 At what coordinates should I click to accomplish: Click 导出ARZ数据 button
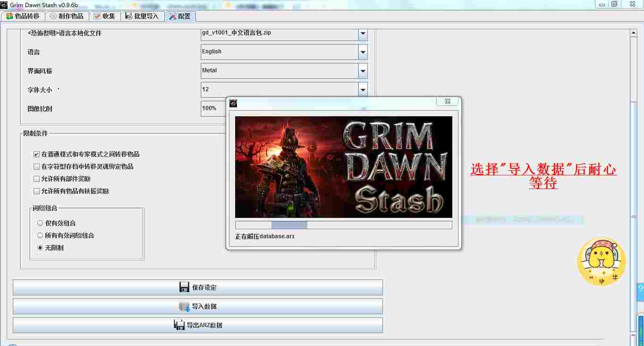tap(198, 325)
